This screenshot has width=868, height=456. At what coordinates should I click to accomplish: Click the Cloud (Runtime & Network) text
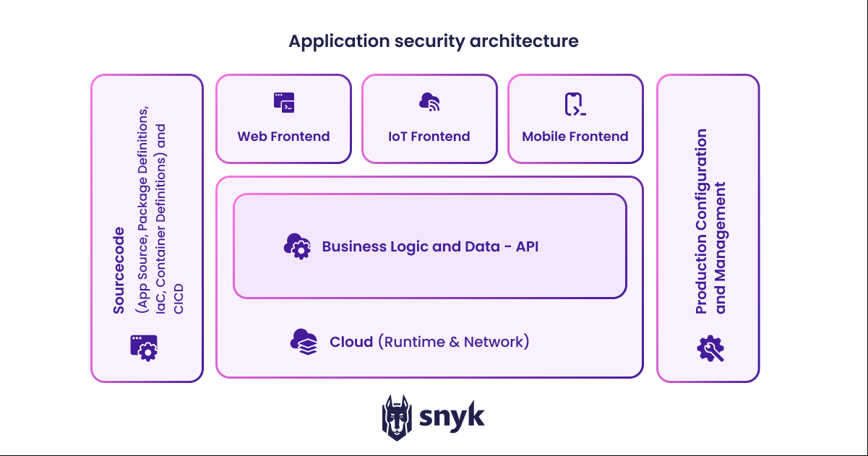tap(430, 342)
